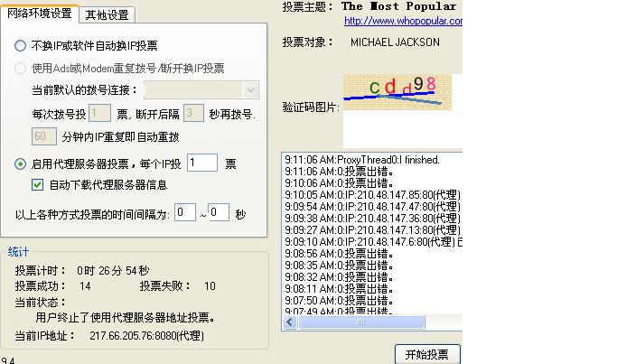
Task: Toggle 自动下载代理服务器信息 checkbox
Action: click(x=37, y=184)
